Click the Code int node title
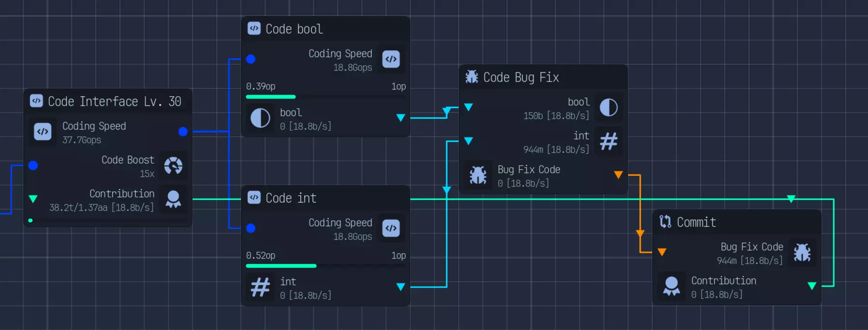This screenshot has width=868, height=330. click(291, 198)
